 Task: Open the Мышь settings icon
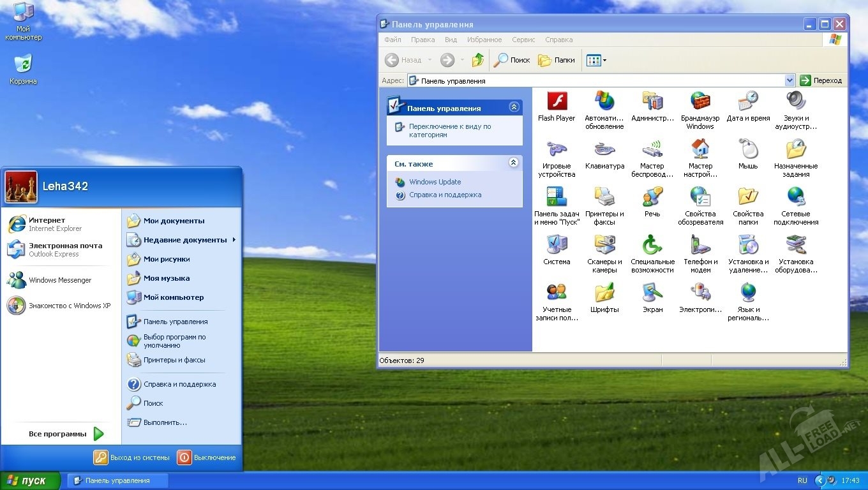(x=748, y=150)
